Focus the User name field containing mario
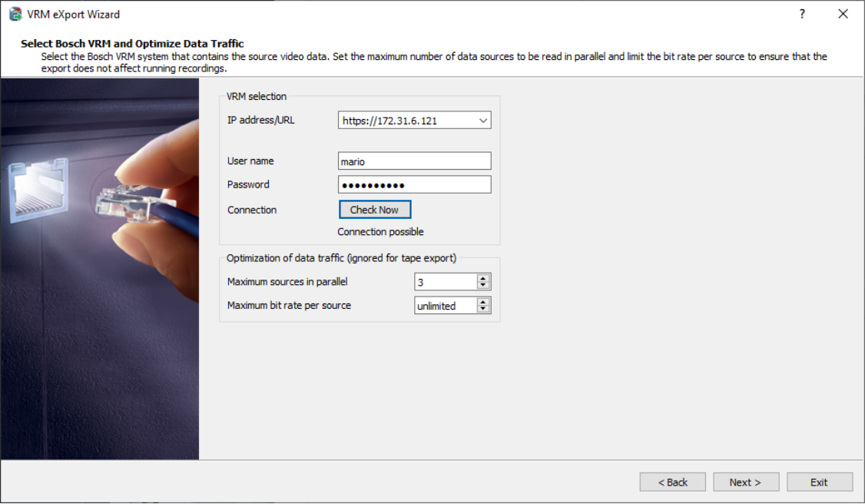865x504 pixels. pos(414,161)
